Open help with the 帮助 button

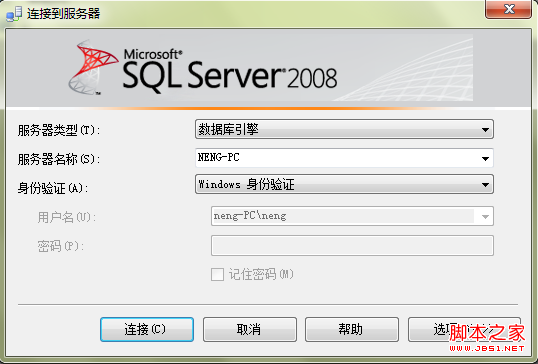pyautogui.click(x=352, y=329)
